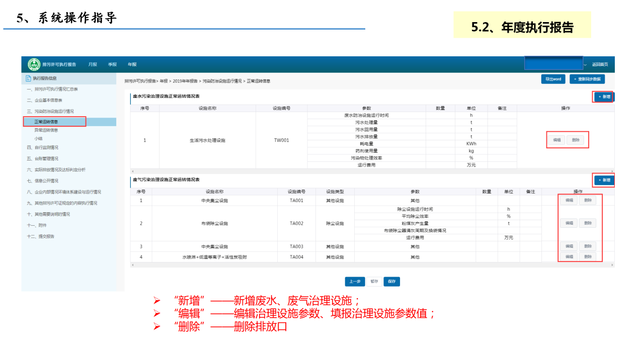The image size is (644, 362).
Task: Open the user account dropdown arrow
Action: [x=585, y=65]
